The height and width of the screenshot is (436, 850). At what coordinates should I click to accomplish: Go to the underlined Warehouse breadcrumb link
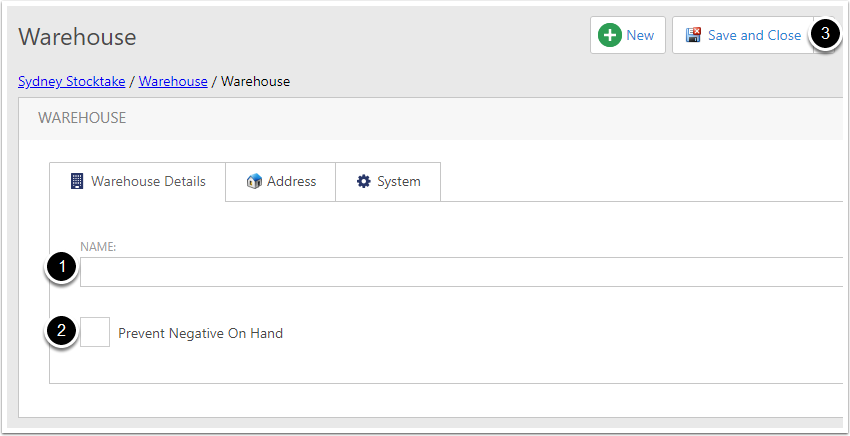pyautogui.click(x=173, y=81)
